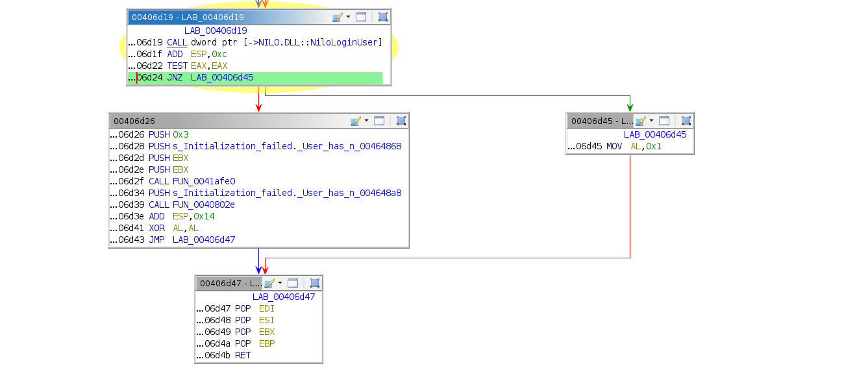Select the 00406d19 - LAB_00406d19 block title bar
Screen dimensions: 868x370
point(259,17)
